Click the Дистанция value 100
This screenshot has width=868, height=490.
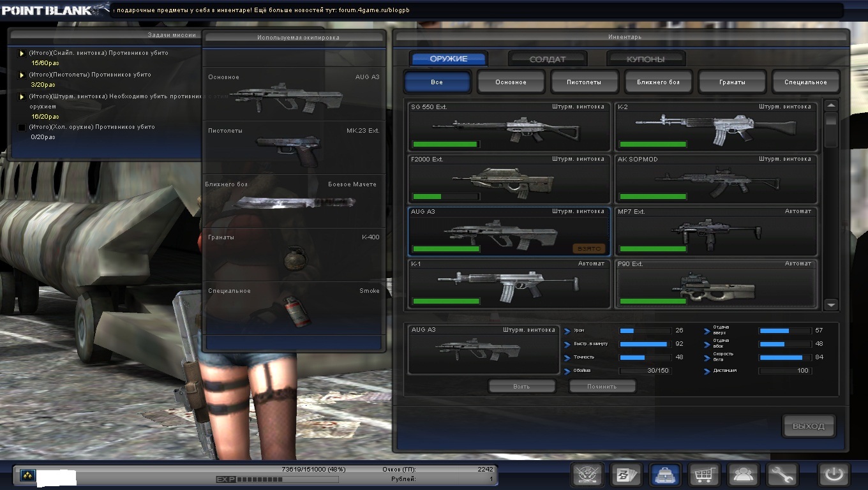pos(803,371)
